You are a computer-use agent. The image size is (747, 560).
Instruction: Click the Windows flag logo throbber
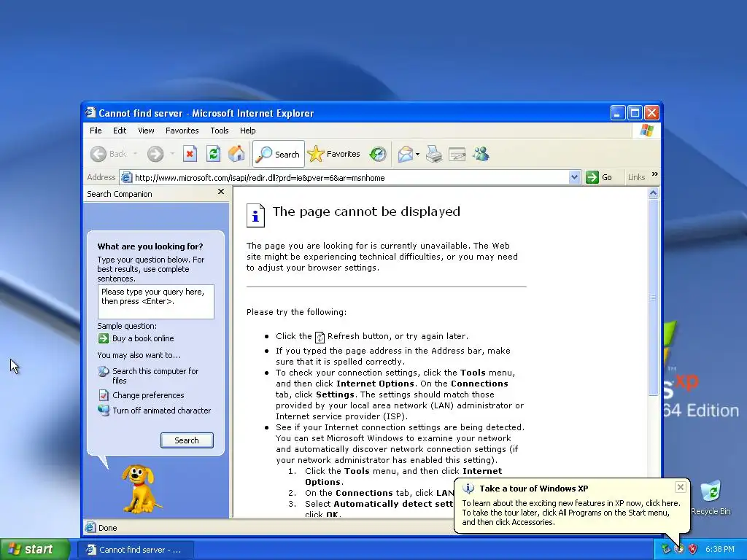click(x=646, y=130)
